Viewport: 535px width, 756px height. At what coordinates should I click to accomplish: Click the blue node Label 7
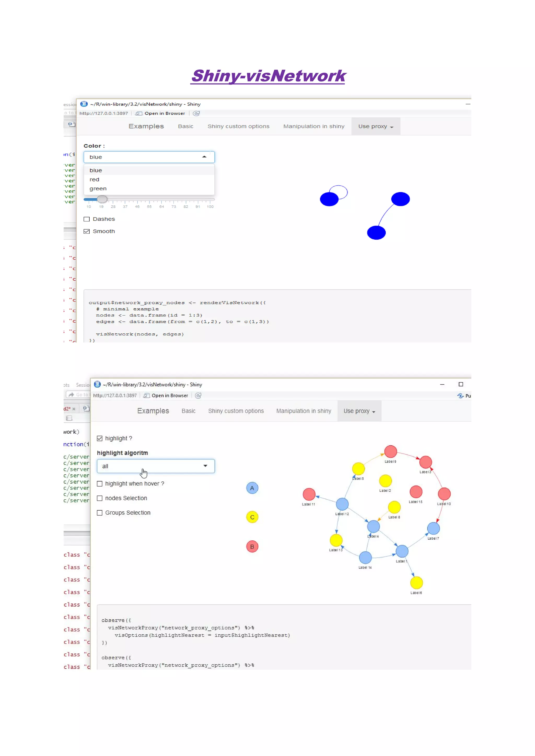point(434,528)
